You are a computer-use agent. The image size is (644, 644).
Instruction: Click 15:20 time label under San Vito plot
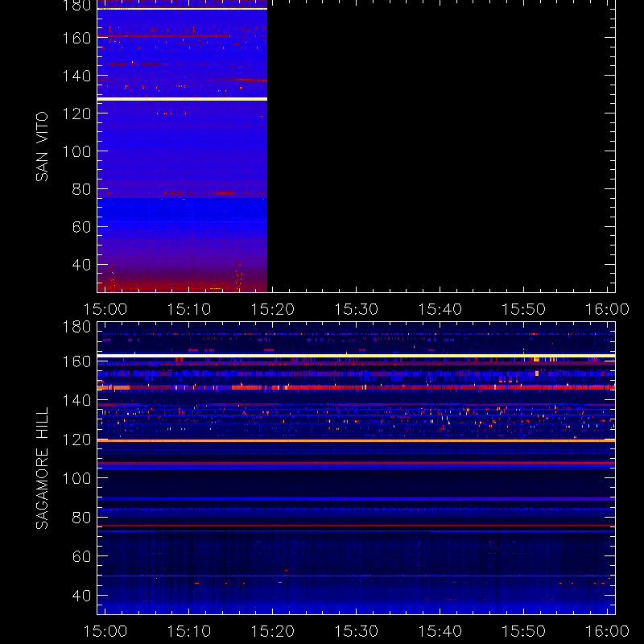273,309
